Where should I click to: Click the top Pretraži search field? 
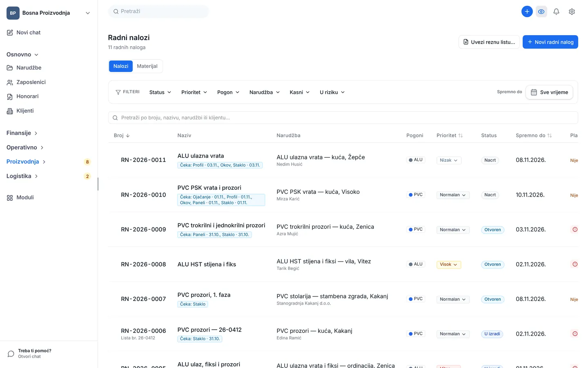tap(158, 11)
